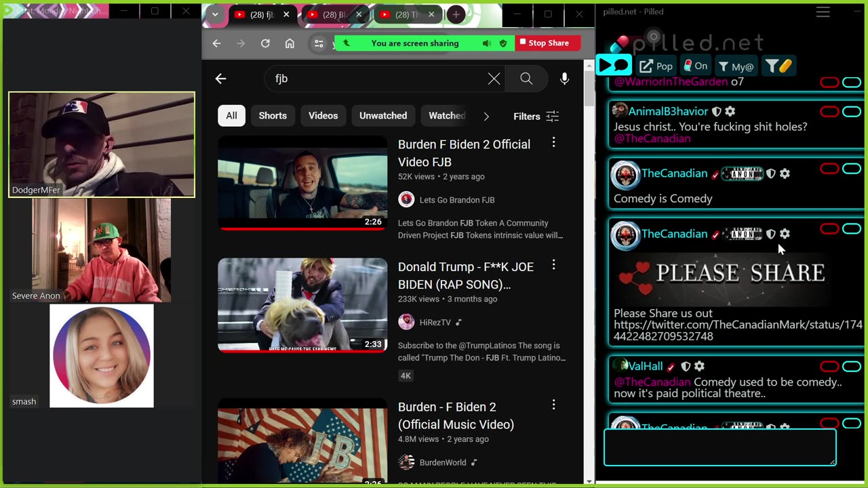Open more options for 'Burden F Biden 2 Official Video'
The image size is (868, 488).
(553, 142)
